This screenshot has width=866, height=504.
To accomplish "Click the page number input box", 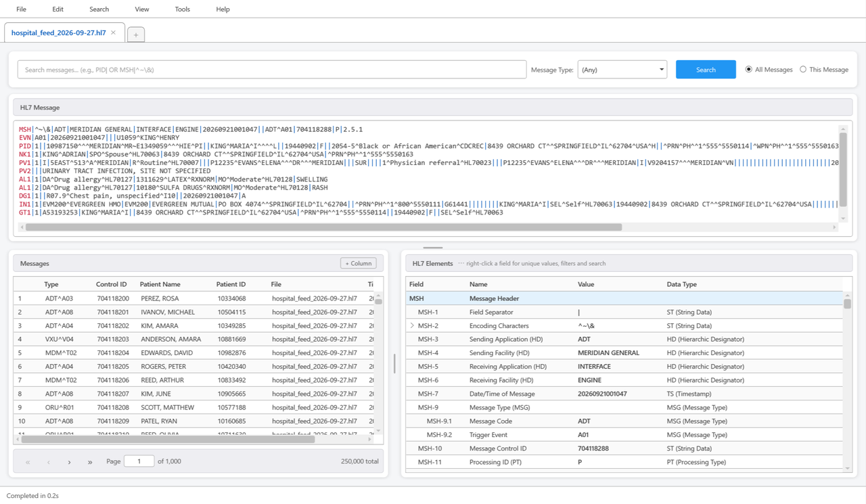I will pos(139,461).
